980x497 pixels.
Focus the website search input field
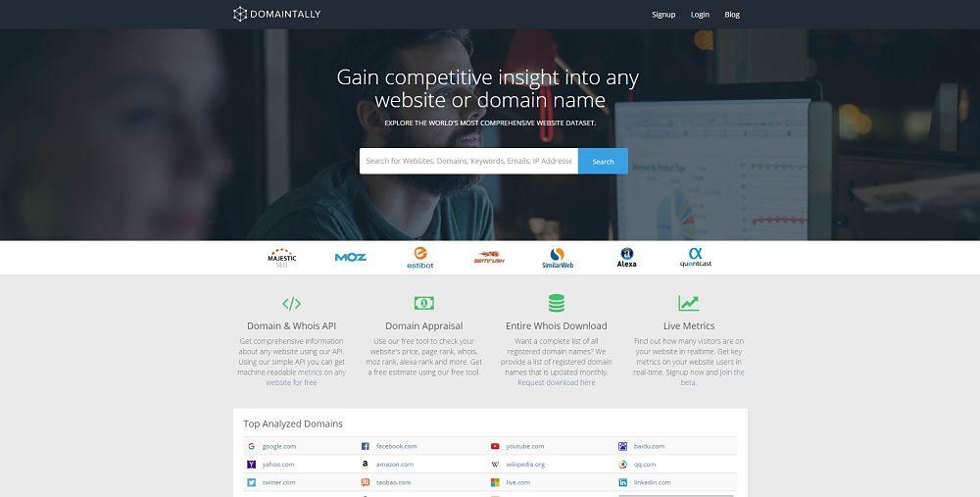point(468,161)
